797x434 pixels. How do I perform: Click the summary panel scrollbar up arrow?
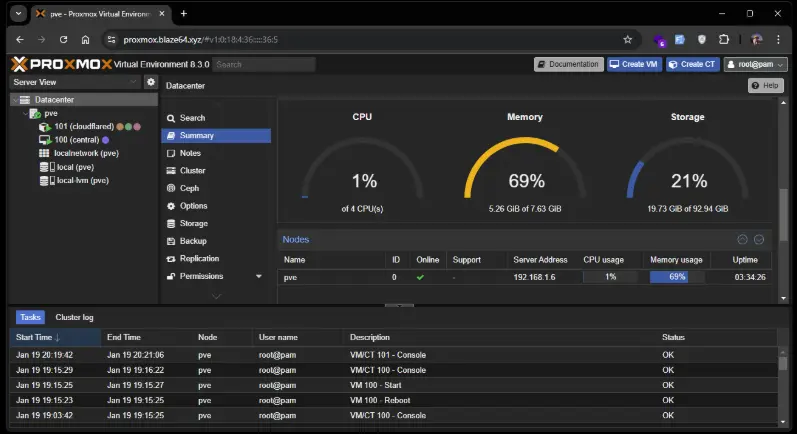pos(783,103)
